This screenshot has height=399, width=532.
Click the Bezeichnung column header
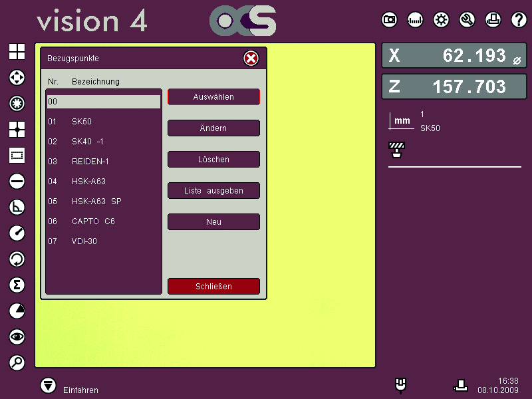(96, 82)
